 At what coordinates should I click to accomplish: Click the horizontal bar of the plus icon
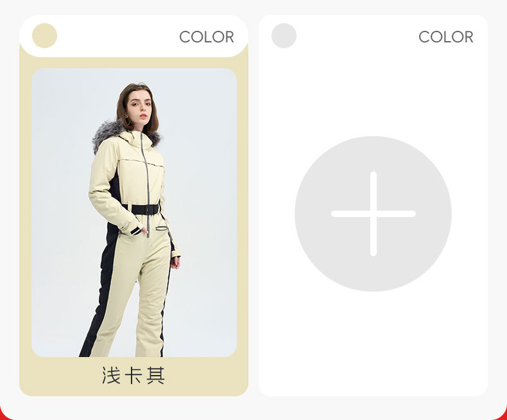[x=373, y=214]
